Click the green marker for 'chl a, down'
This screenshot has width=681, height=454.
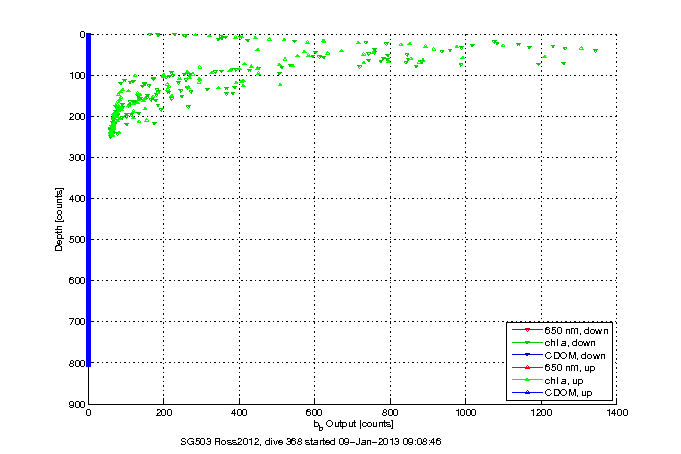527,343
